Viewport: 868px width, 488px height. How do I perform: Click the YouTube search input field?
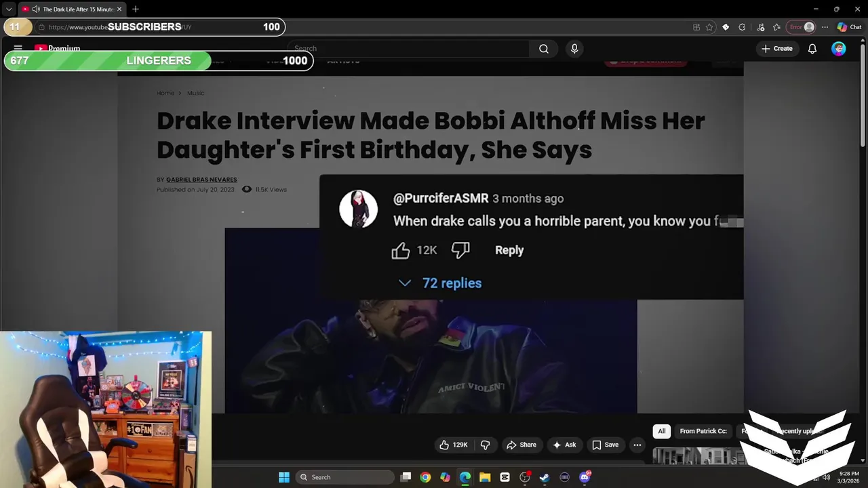[x=409, y=49]
